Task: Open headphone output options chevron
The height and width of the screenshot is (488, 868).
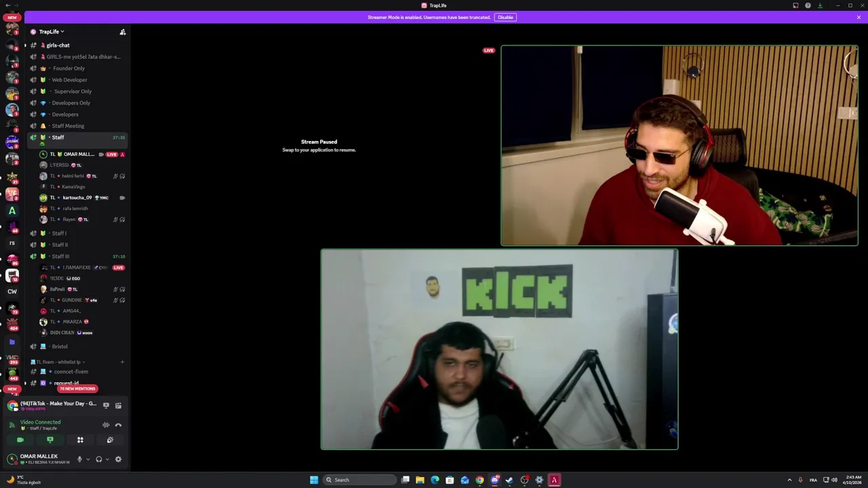Action: [107, 460]
